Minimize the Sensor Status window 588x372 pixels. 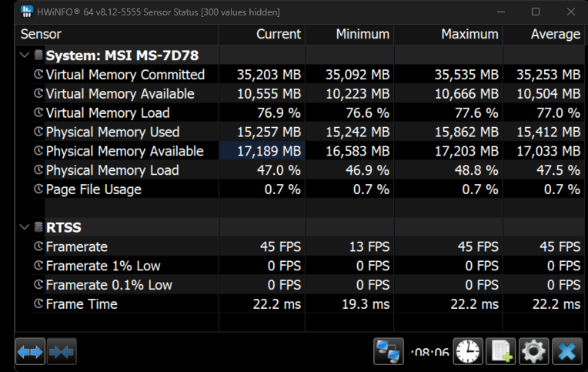(501, 12)
